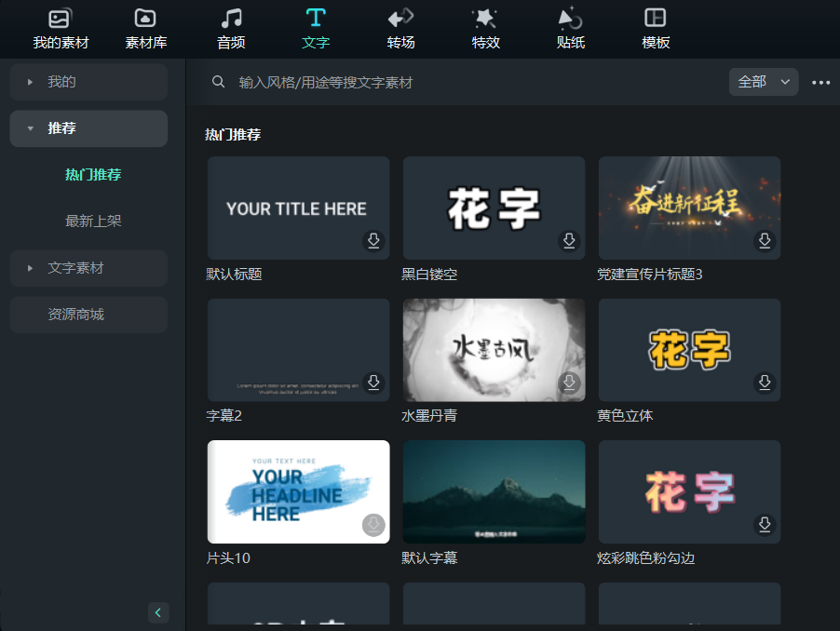Download the 黑白镂空 text style
Image resolution: width=840 pixels, height=631 pixels.
click(x=569, y=240)
